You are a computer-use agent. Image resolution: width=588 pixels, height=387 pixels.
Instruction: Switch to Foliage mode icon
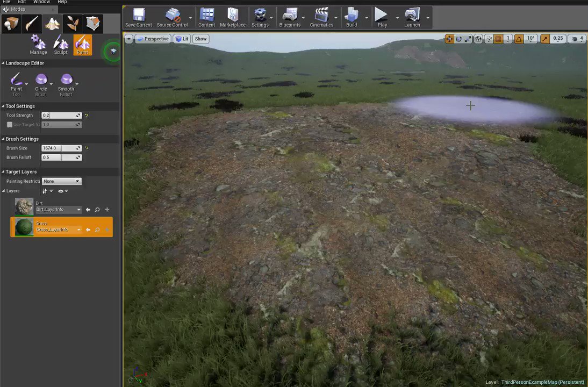73,24
